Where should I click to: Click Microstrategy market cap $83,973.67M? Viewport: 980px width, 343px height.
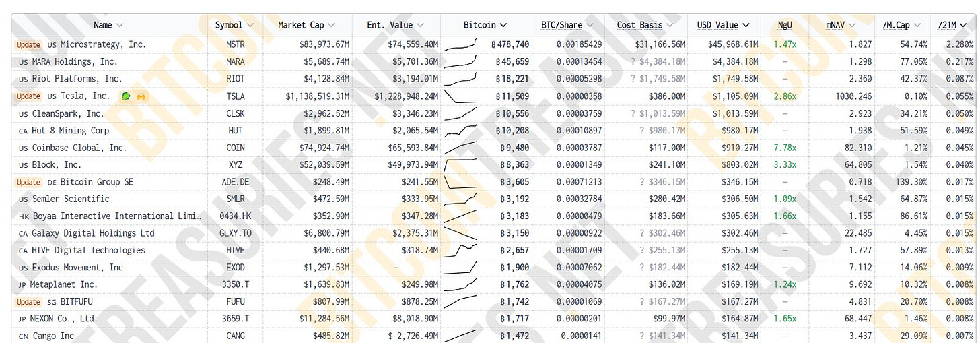(x=323, y=44)
